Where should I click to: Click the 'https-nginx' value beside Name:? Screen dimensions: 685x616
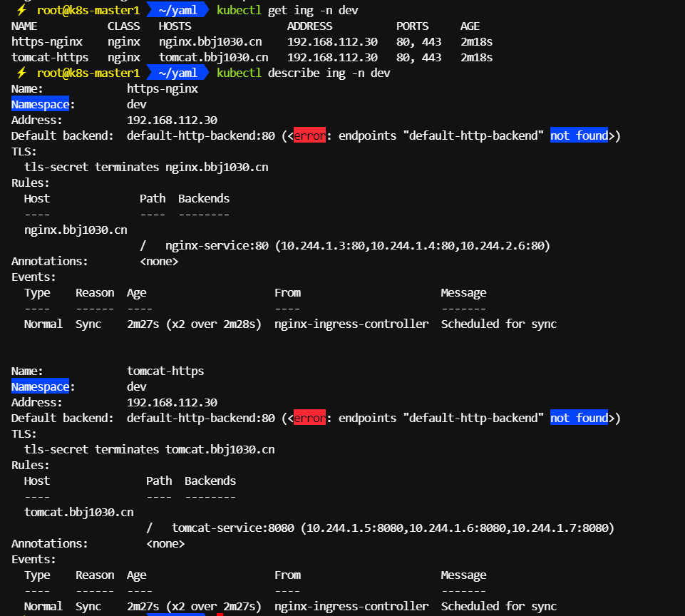pos(163,88)
